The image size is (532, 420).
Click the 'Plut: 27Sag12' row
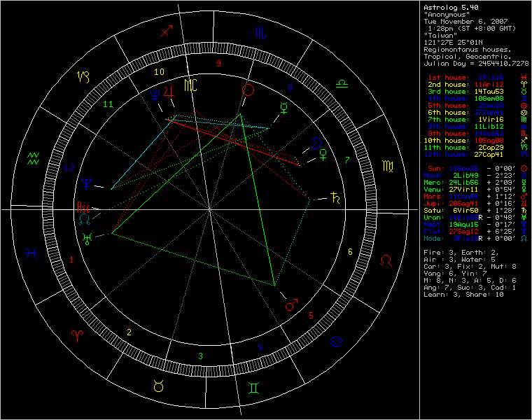coord(476,232)
